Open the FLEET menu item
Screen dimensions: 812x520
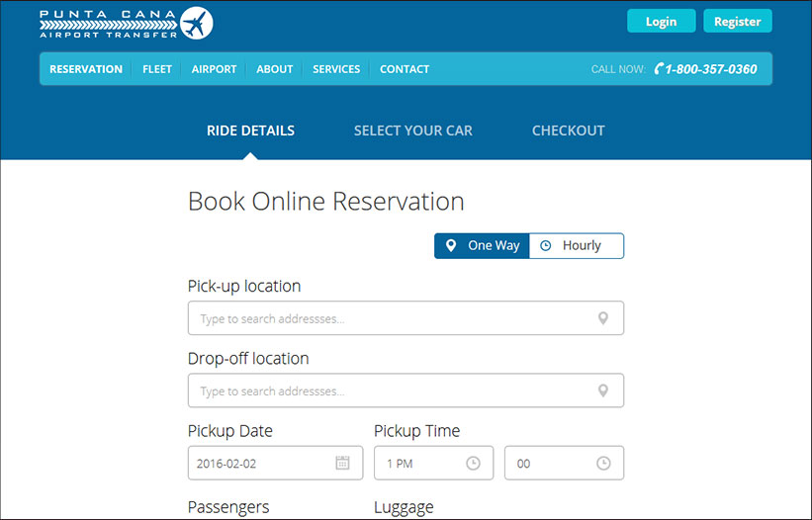(157, 69)
